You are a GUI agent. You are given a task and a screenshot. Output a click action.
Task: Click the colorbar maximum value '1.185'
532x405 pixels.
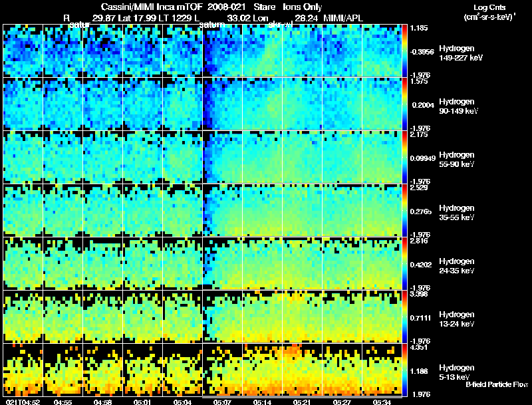419,28
